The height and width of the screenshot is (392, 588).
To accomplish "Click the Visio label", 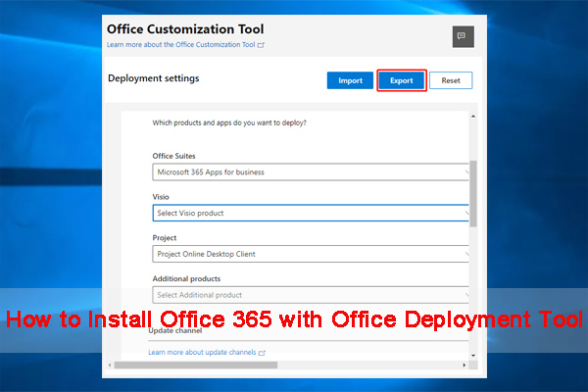I will 161,197.
